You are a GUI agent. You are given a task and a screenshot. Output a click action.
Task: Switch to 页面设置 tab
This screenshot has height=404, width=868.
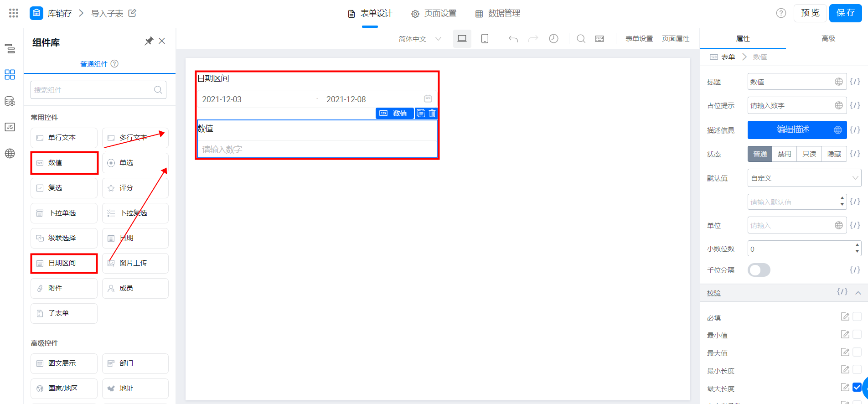434,14
